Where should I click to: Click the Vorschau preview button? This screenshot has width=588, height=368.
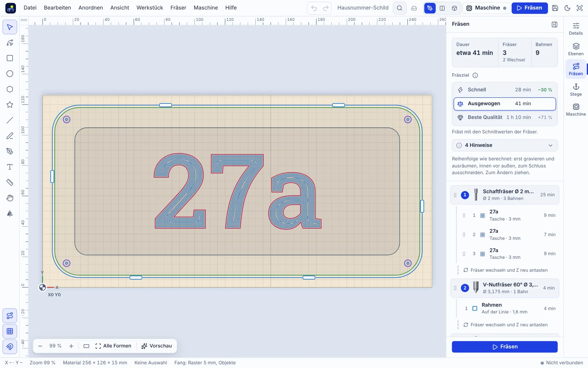point(156,346)
